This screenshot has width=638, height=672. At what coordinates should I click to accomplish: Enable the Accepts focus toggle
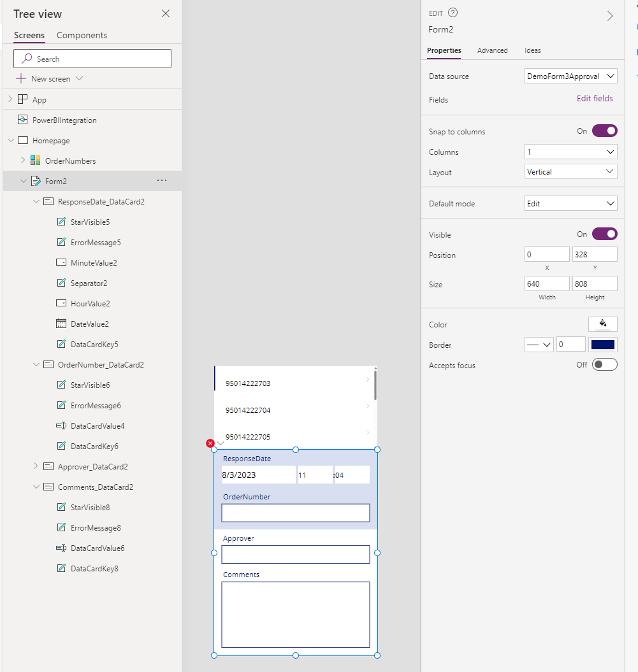click(604, 364)
